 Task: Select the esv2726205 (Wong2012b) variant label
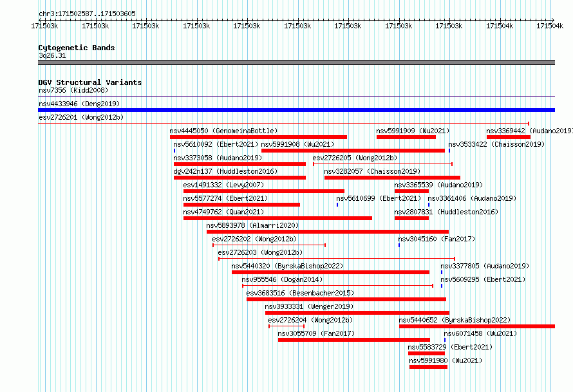355,158
